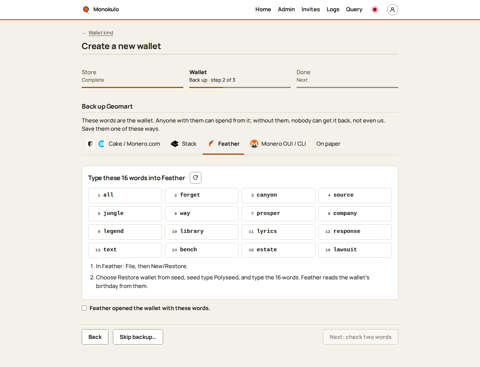Click the Monokulo brand name

click(106, 9)
